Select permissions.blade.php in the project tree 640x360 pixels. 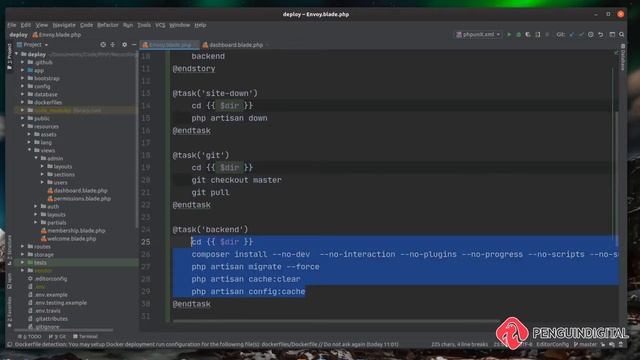click(79, 198)
